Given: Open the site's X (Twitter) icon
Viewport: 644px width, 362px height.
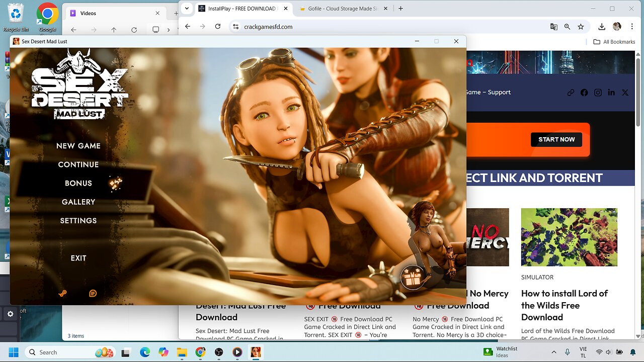Looking at the screenshot, I should pos(625,93).
